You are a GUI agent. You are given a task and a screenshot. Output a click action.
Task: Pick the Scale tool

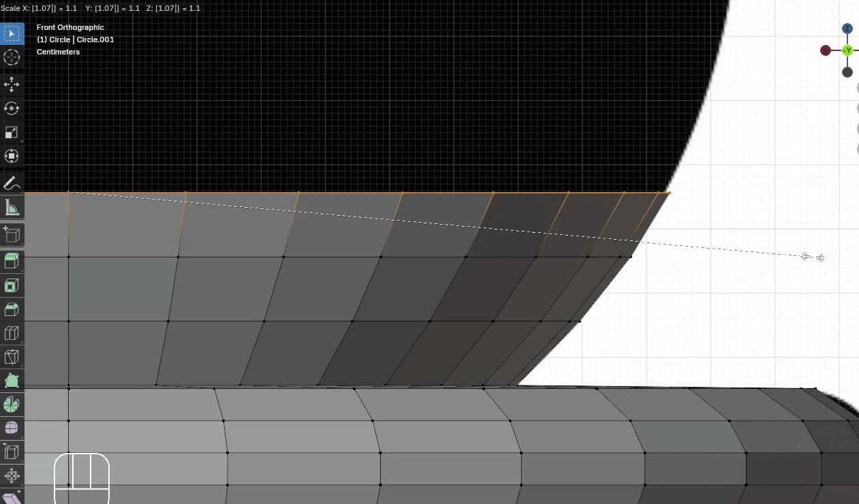point(12,132)
